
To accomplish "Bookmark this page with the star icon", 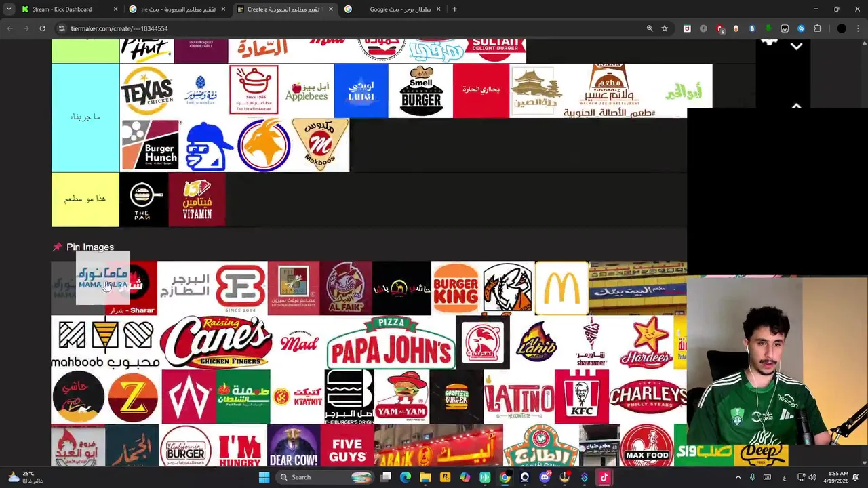I will (x=665, y=28).
